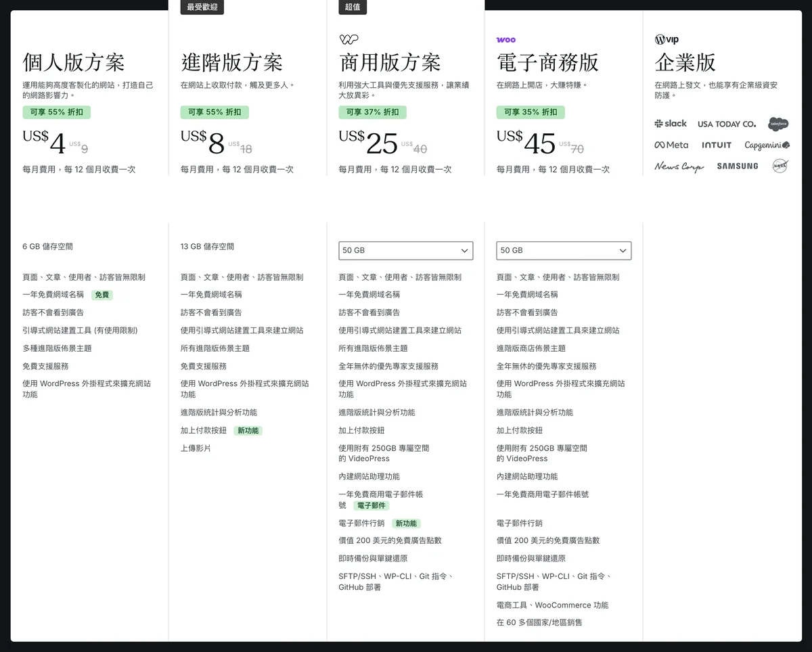The width and height of the screenshot is (812, 652).
Task: Click the 多種進階版佈景主題 feature
Action: tap(57, 348)
